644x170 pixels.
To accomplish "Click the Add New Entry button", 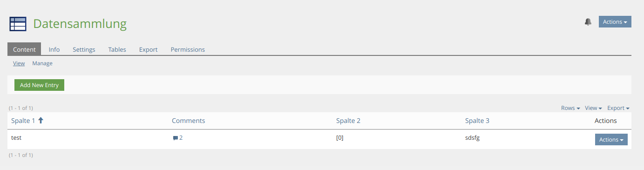I will tap(39, 85).
